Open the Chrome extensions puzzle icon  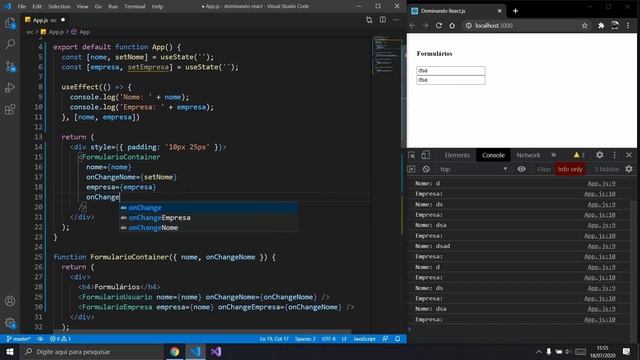[601, 25]
